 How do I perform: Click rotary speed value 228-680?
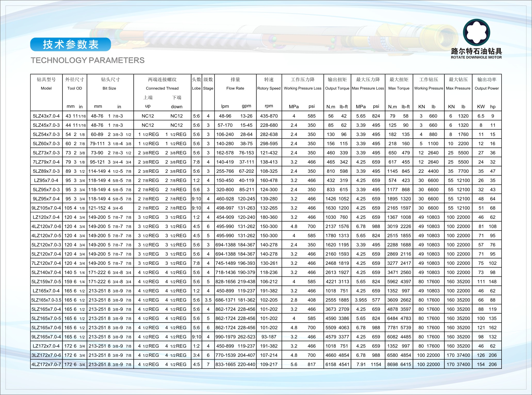pos(269,125)
